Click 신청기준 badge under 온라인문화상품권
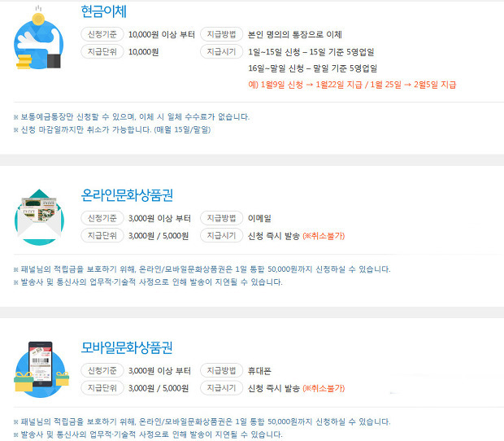 point(102,218)
